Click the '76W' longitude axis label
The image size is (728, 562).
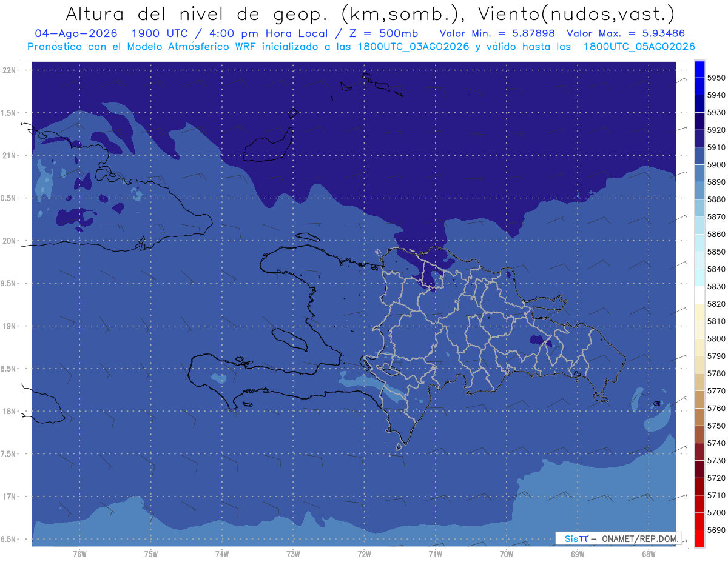[x=79, y=554]
